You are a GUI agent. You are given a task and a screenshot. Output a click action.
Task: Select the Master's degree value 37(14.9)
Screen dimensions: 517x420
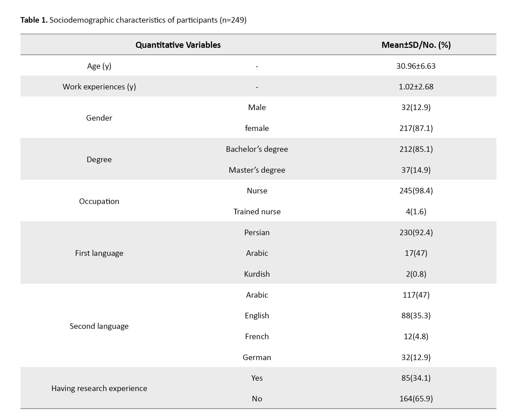pyautogui.click(x=416, y=170)
